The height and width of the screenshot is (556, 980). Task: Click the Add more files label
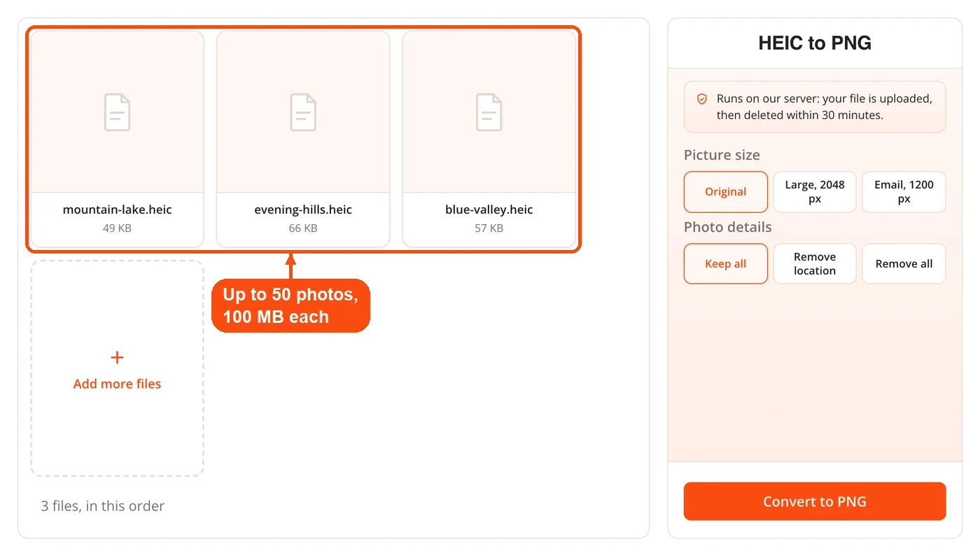coord(117,384)
